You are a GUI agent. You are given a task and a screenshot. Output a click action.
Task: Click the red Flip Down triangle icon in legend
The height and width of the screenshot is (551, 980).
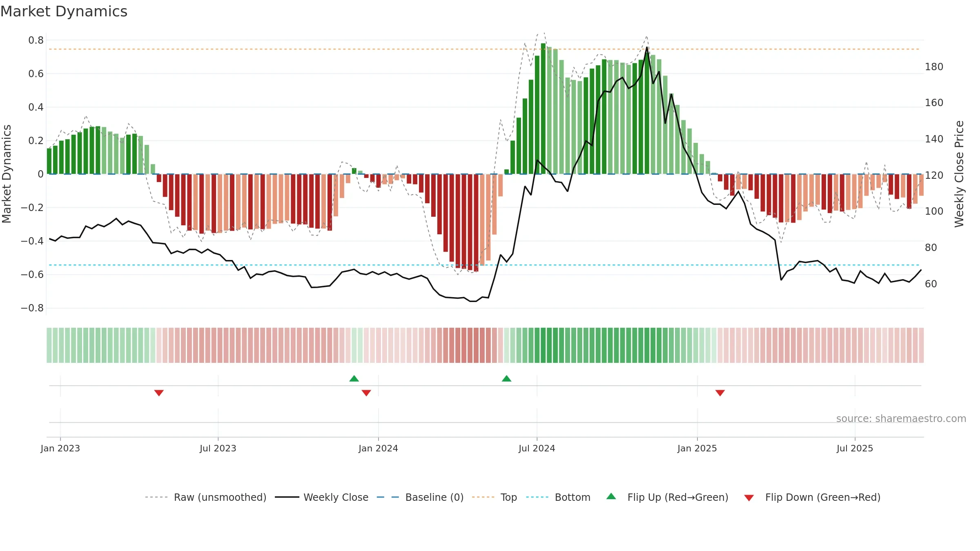(x=749, y=498)
